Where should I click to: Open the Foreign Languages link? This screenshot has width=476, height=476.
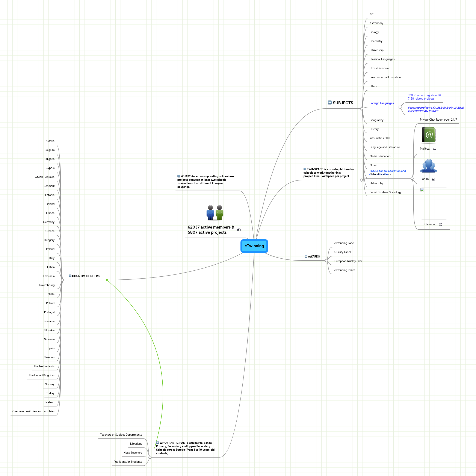coord(381,103)
